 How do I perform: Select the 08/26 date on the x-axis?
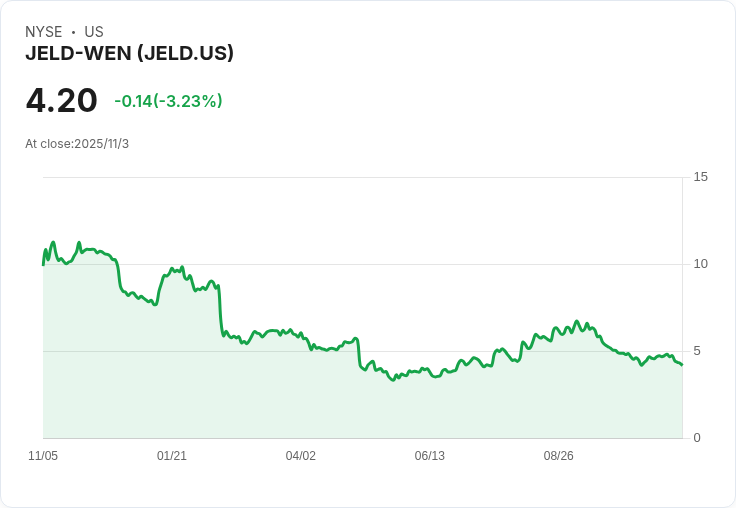[559, 456]
